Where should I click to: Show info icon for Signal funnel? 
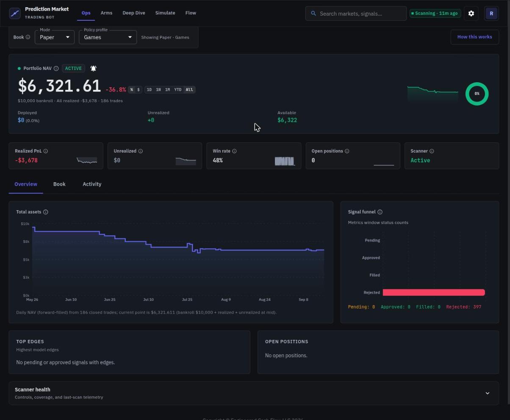tap(380, 212)
